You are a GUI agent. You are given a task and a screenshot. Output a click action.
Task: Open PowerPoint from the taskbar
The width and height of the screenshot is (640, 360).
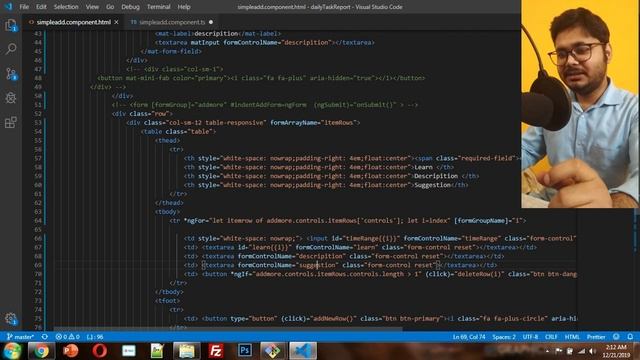(x=70, y=351)
